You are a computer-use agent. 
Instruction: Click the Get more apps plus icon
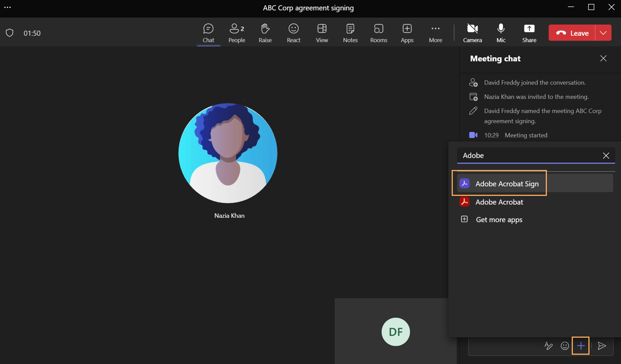(464, 219)
